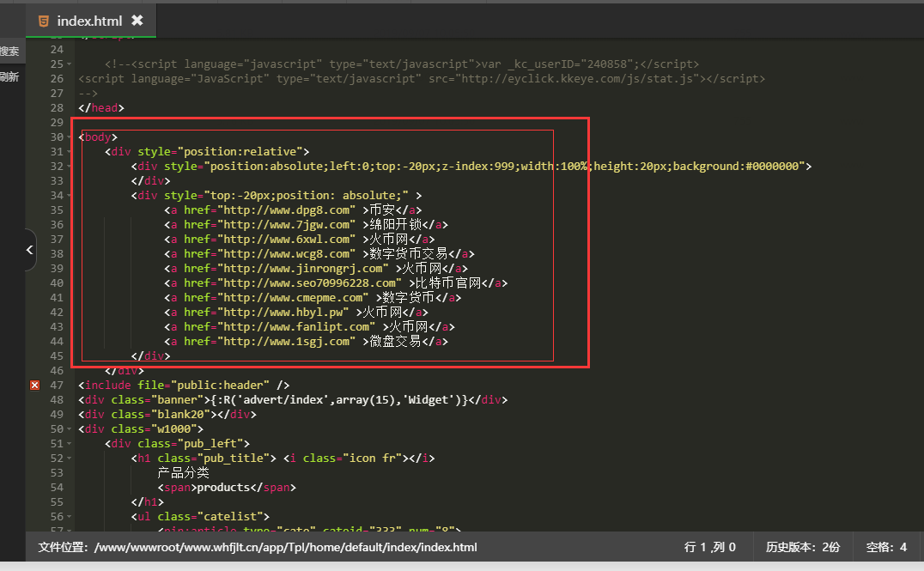Click the 刷新 button in left sidebar

10,76
